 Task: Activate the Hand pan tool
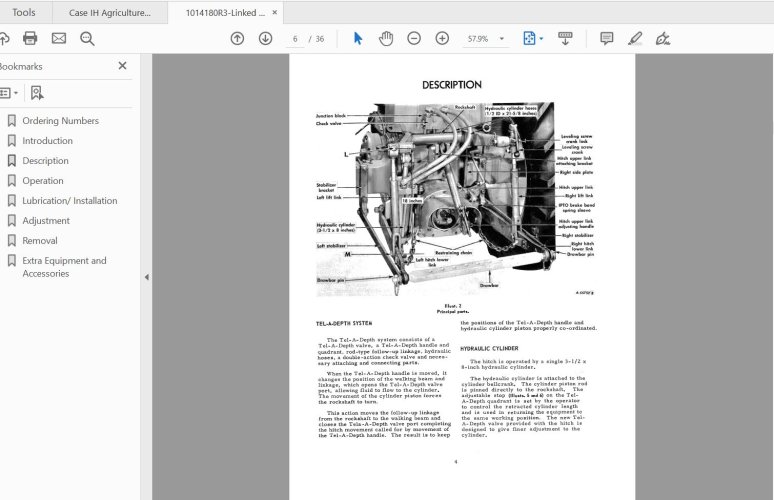(x=386, y=38)
